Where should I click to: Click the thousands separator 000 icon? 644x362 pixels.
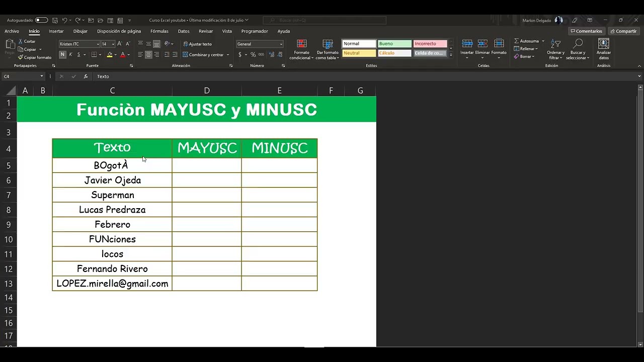261,54
